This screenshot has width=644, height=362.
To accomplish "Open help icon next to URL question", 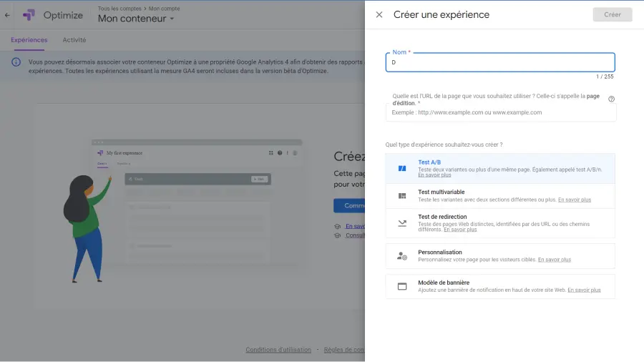I will coord(611,99).
